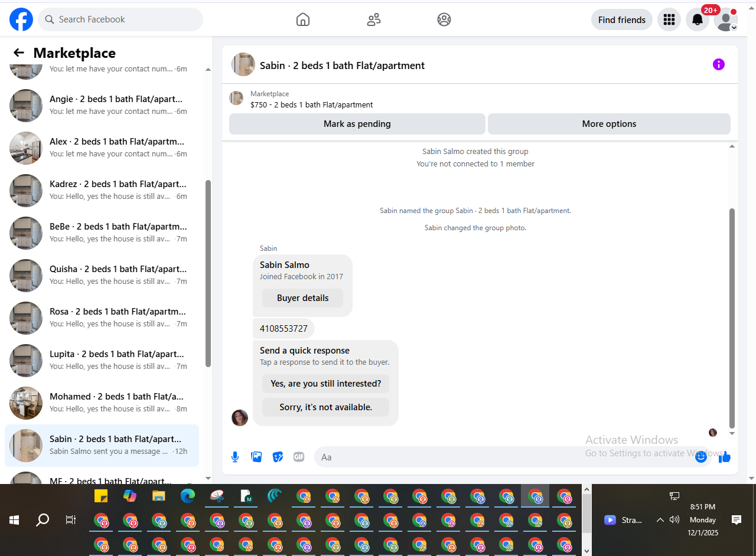The height and width of the screenshot is (556, 756).
Task: Click the Windows taskbar search icon
Action: [43, 520]
